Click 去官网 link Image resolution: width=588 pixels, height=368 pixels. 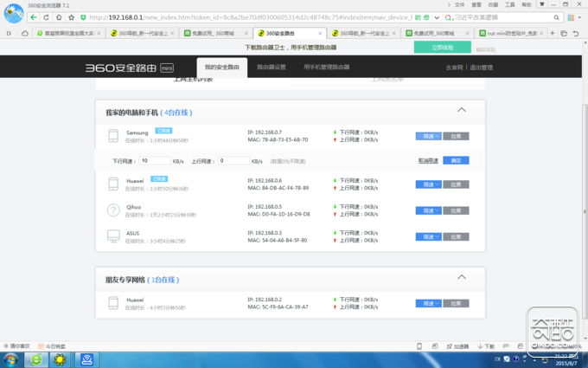(454, 68)
